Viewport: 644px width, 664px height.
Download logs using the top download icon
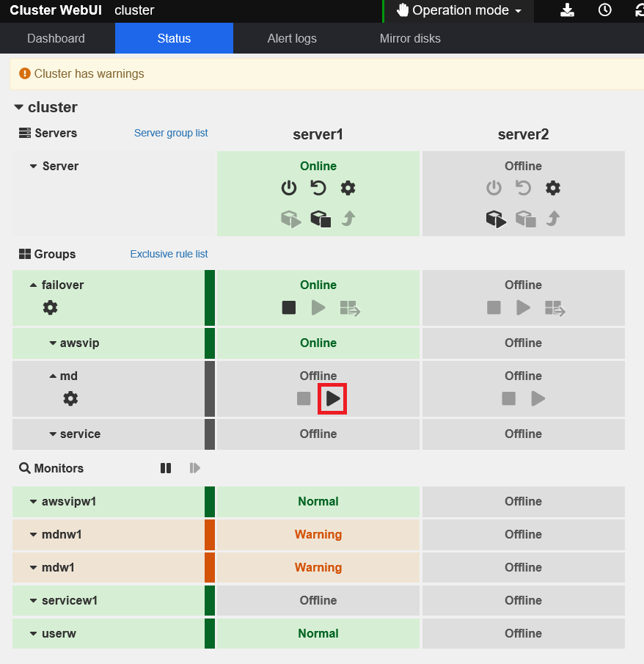coord(567,10)
